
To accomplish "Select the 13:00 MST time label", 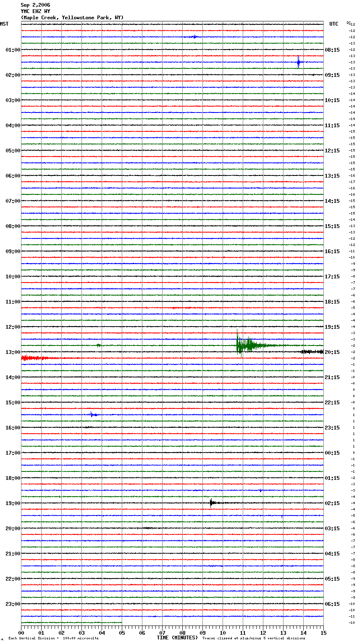I will 13,352.
